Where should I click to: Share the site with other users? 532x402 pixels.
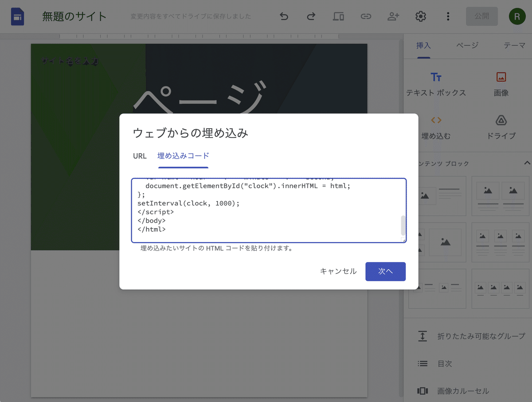tap(393, 17)
